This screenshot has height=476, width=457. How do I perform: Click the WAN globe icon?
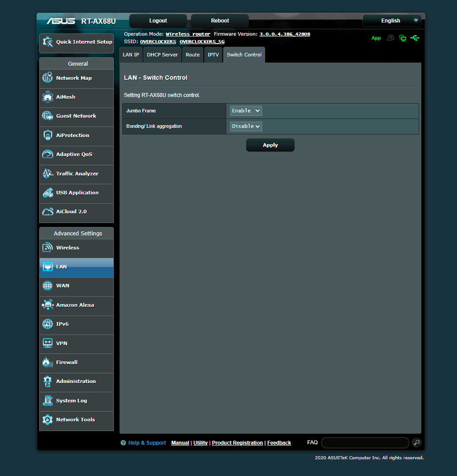(x=48, y=286)
